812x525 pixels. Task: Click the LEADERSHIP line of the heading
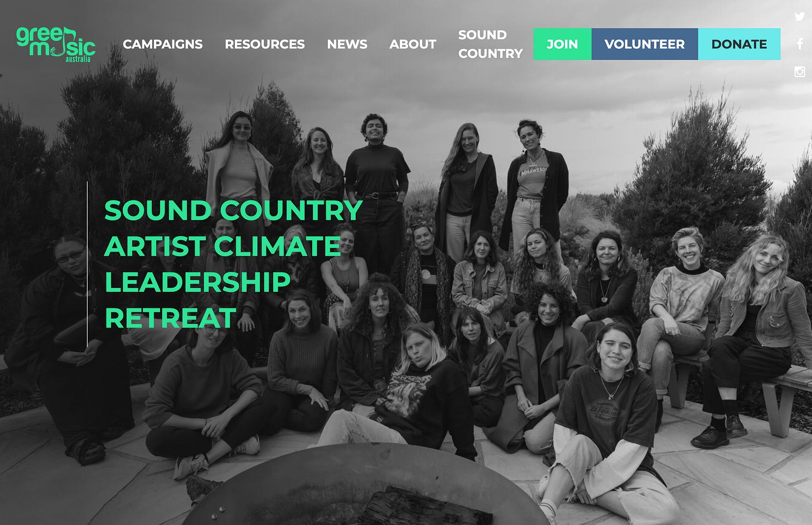(197, 282)
